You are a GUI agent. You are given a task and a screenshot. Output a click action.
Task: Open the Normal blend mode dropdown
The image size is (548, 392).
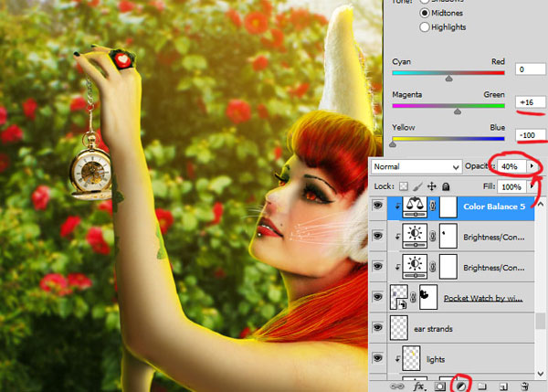(x=416, y=167)
